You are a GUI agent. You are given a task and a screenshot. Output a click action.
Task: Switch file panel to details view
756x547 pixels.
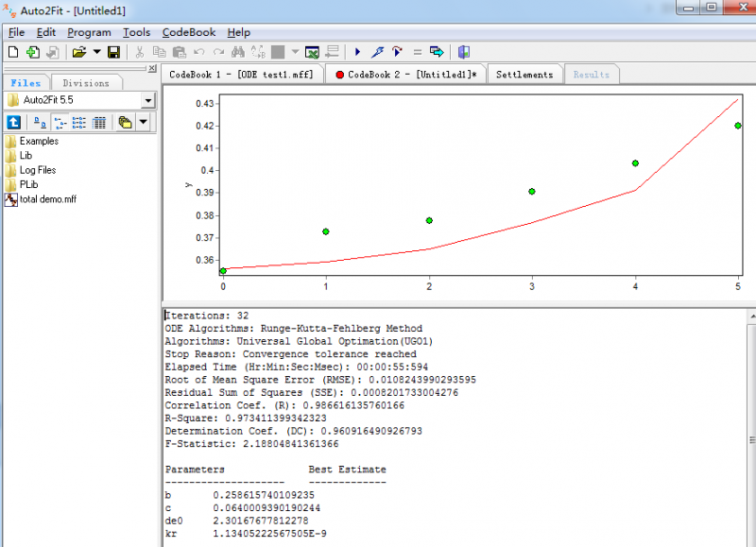tap(99, 122)
